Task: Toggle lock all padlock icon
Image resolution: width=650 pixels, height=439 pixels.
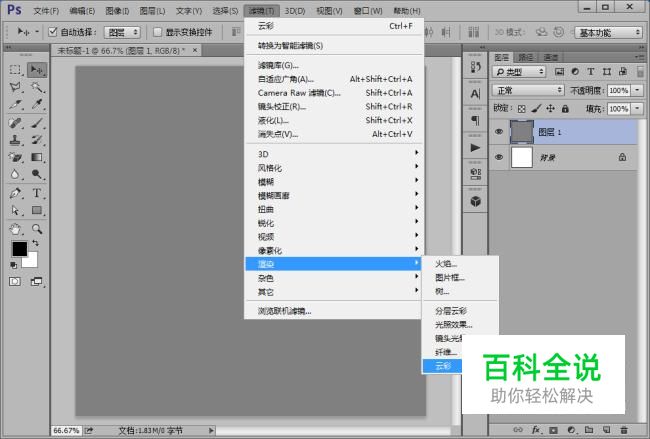Action: 565,109
